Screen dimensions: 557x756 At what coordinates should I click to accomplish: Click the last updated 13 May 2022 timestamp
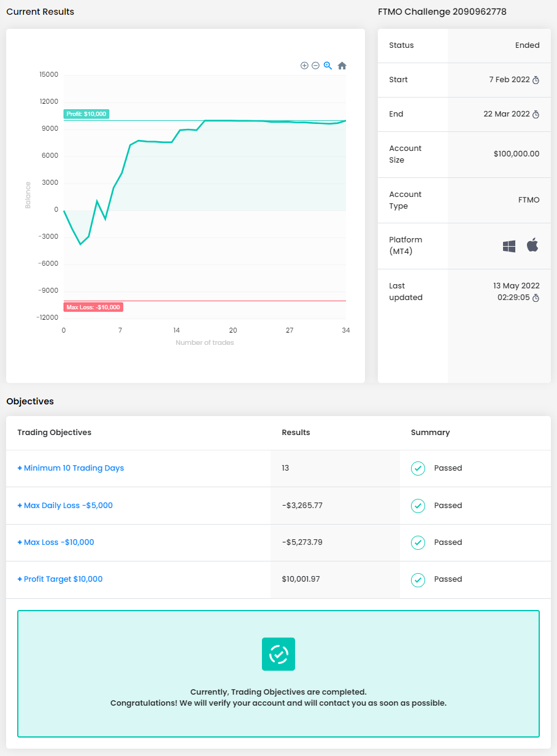pos(517,291)
